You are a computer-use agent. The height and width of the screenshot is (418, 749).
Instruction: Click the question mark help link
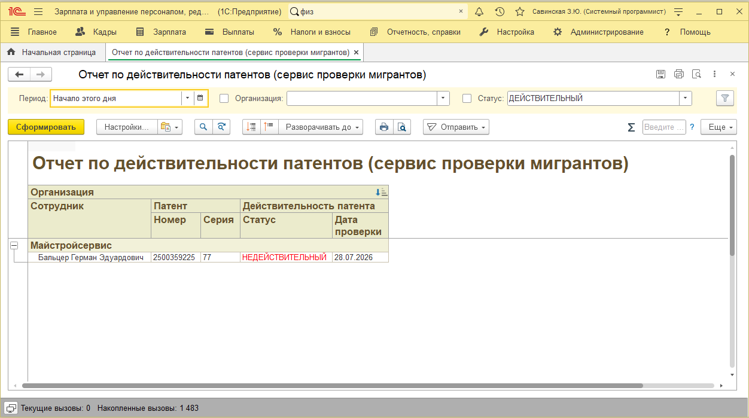click(692, 127)
